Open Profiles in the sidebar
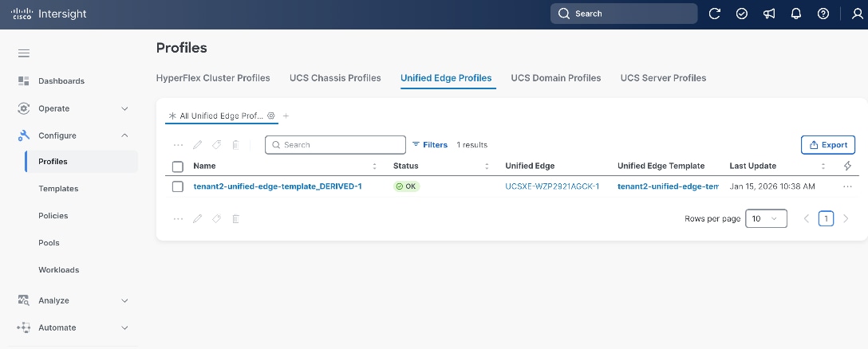The image size is (868, 349). (81, 162)
